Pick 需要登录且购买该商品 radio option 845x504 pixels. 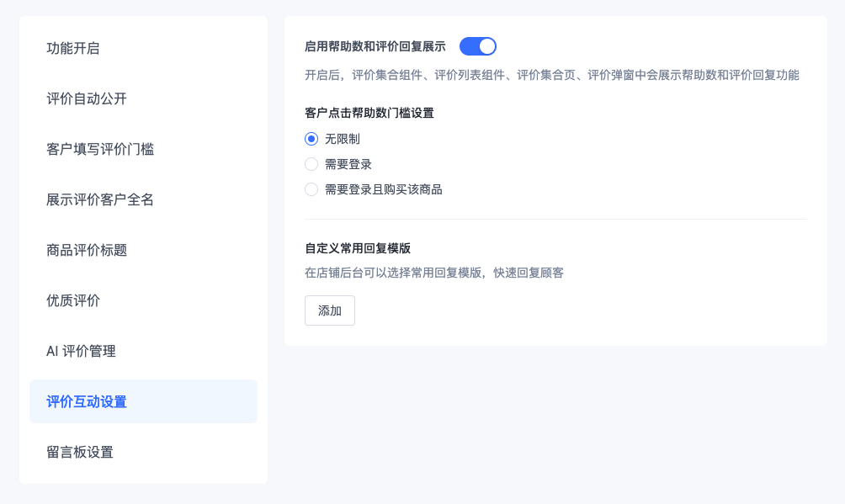(x=311, y=190)
